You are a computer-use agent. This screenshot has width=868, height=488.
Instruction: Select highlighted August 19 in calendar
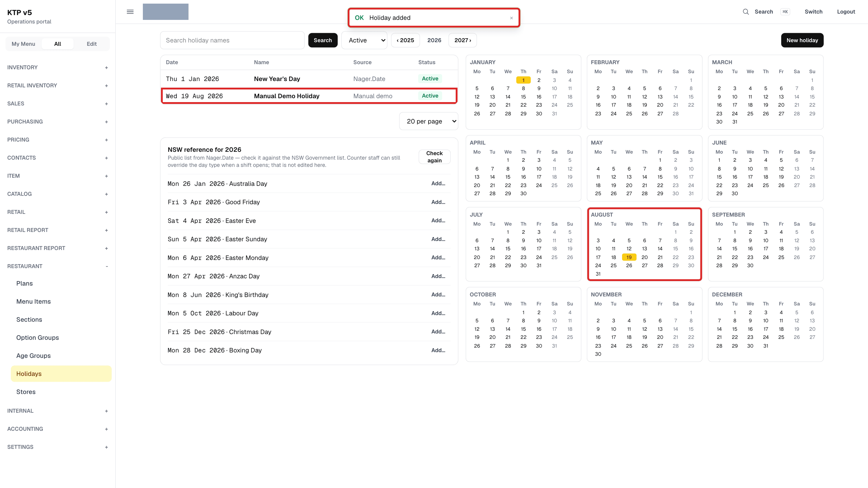click(x=629, y=257)
